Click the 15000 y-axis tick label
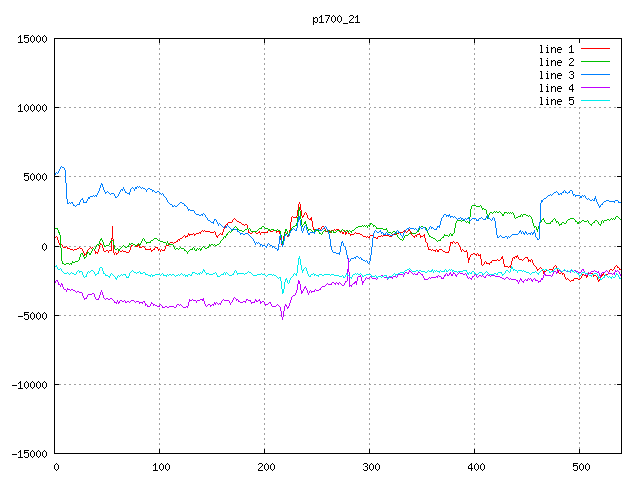The height and width of the screenshot is (480, 640). coord(32,39)
